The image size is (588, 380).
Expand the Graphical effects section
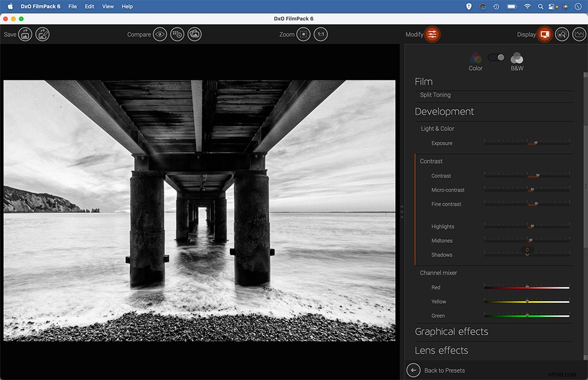coord(451,331)
